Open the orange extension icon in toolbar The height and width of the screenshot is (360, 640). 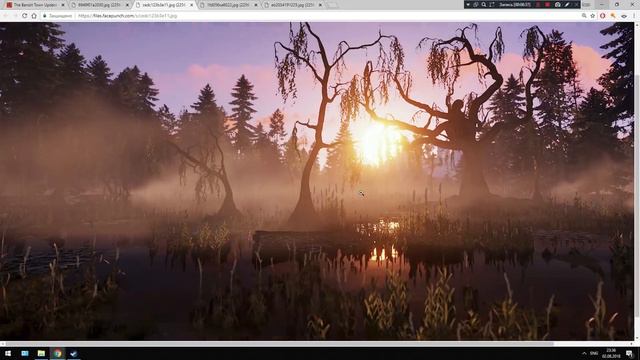(613, 16)
